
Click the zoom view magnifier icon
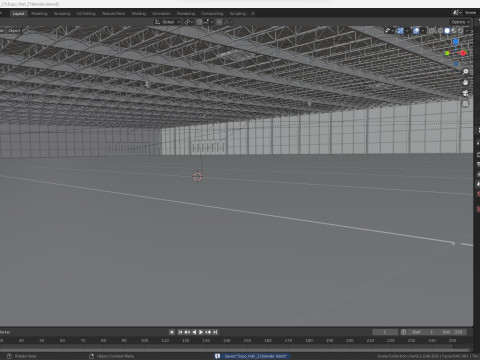(x=466, y=72)
